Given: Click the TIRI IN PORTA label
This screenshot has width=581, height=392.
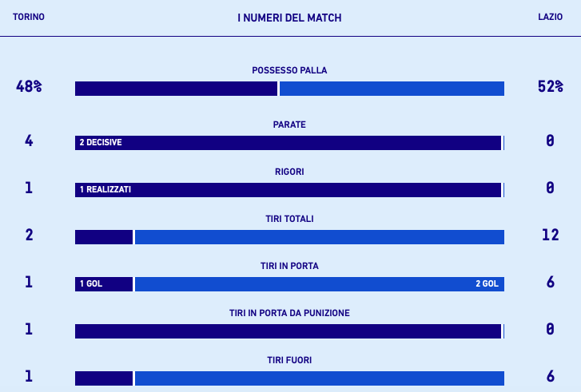Looking at the screenshot, I should click(289, 266).
